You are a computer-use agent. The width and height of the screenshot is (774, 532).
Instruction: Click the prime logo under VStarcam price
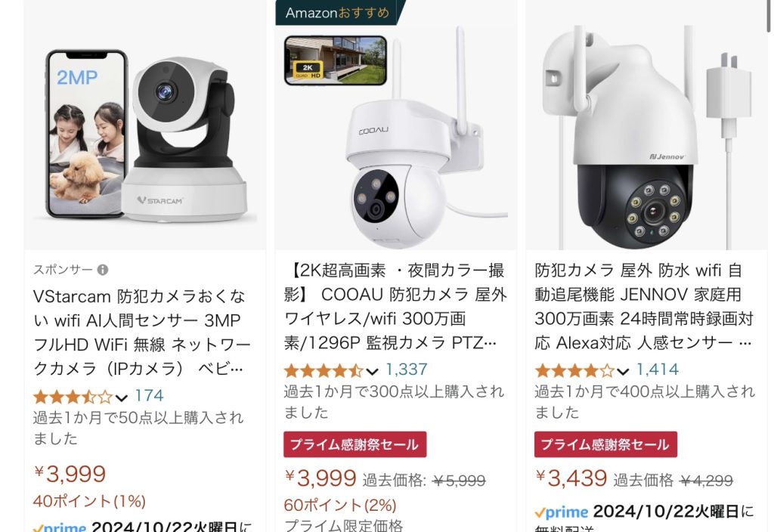click(x=60, y=528)
